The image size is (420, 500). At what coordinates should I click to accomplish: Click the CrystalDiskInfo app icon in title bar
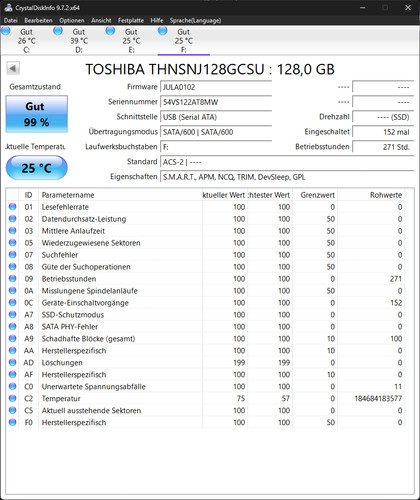tap(8, 7)
